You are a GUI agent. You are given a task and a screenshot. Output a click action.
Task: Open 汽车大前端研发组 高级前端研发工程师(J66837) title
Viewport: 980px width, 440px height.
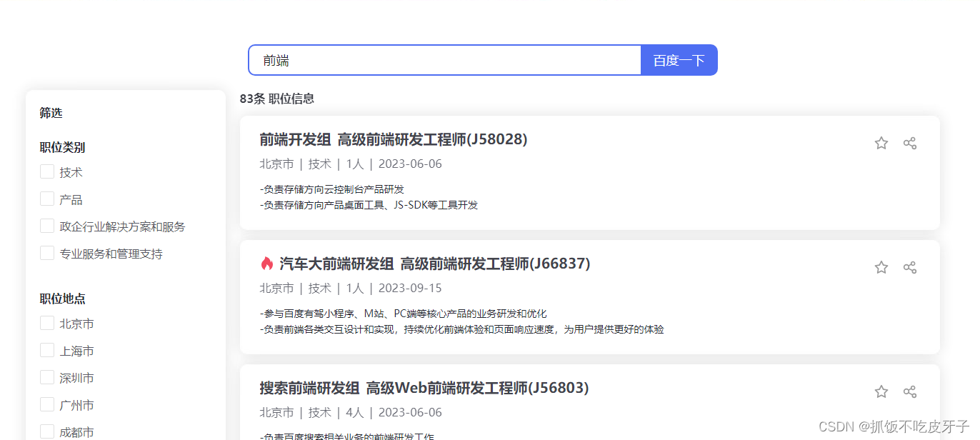[435, 264]
